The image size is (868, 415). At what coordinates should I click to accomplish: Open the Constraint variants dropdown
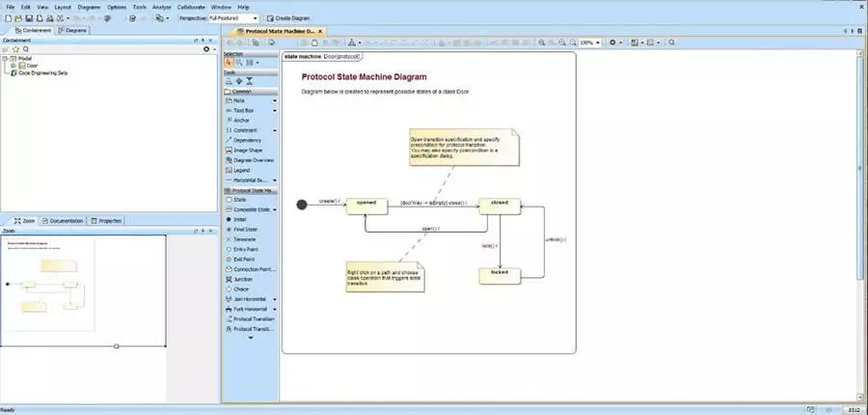click(x=274, y=130)
